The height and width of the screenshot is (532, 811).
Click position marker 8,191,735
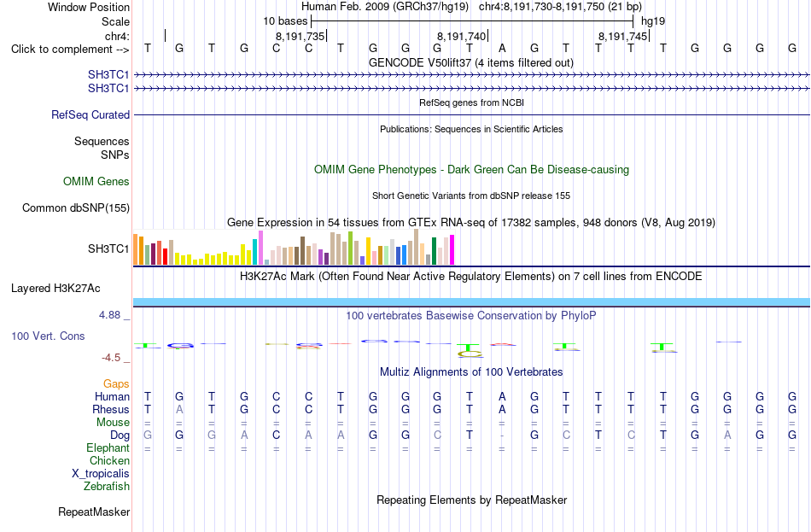[x=300, y=36]
